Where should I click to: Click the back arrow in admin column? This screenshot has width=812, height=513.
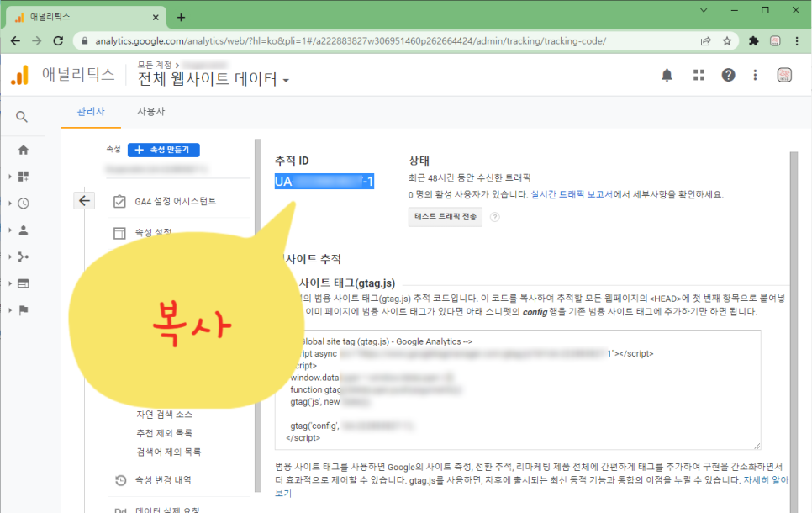[84, 200]
